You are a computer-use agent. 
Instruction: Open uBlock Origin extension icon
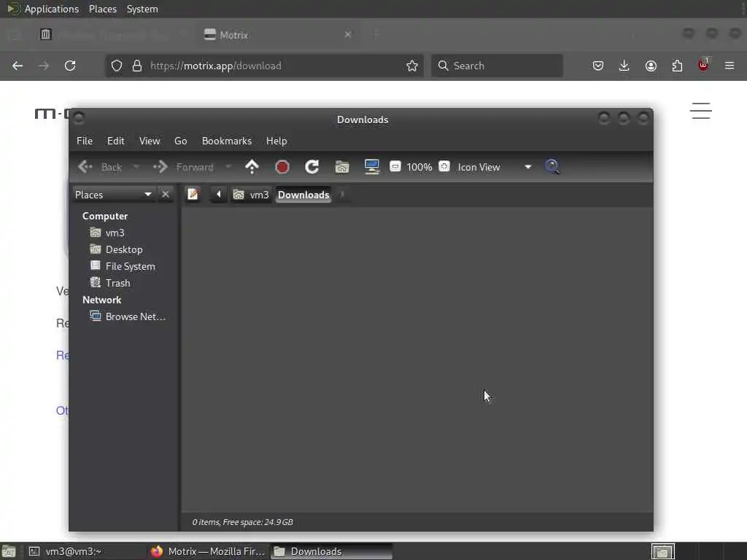coord(703,65)
